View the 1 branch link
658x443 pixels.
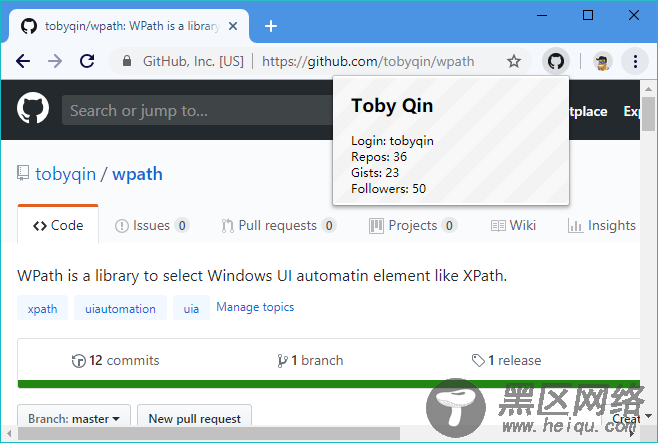tap(311, 360)
